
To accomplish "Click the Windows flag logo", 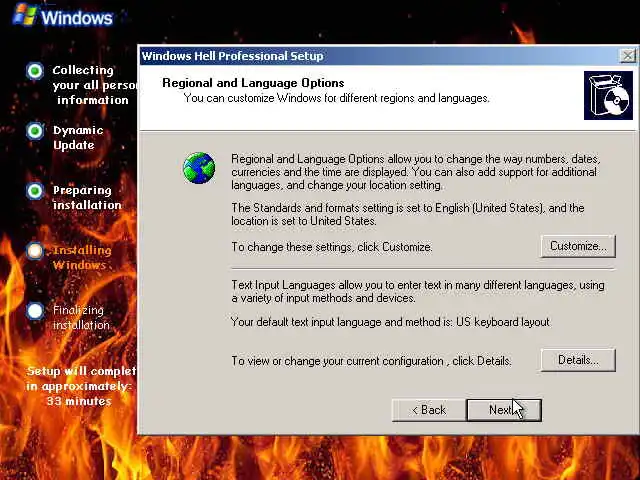I will point(25,15).
